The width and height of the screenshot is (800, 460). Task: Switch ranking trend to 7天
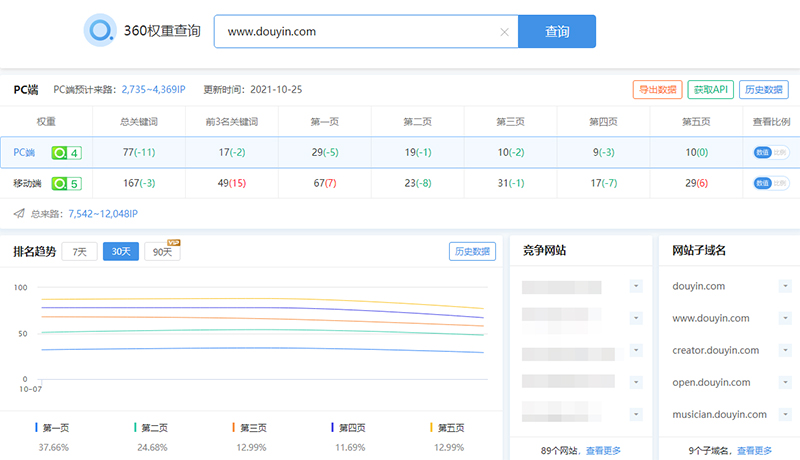80,252
